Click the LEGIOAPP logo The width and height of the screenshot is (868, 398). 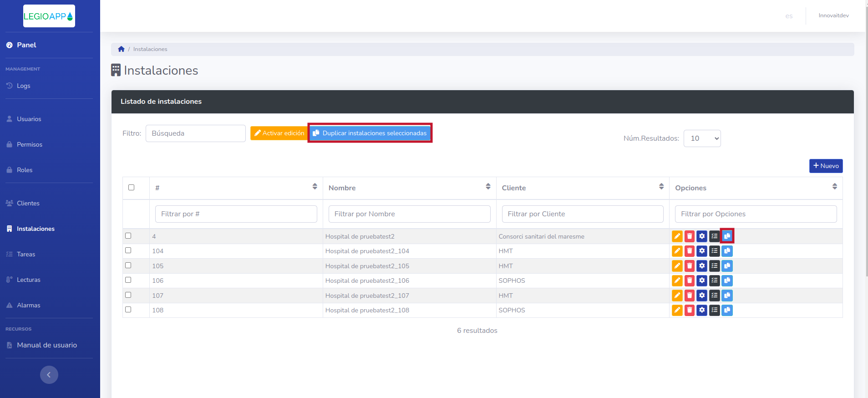click(49, 16)
